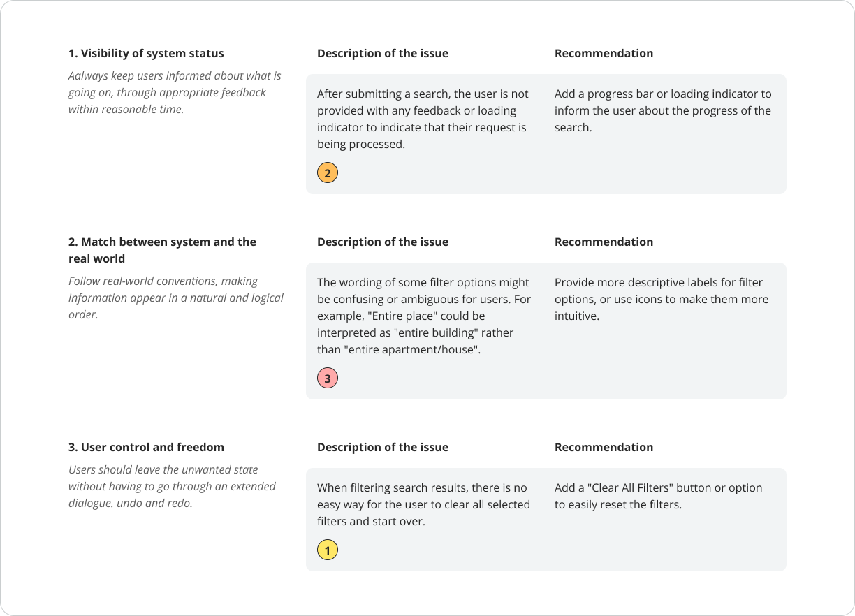
Task: Select the "3. User control and freedom" heading
Action: (146, 447)
